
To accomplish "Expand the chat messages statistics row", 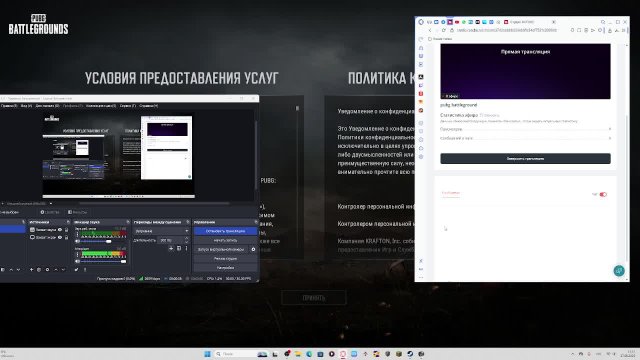I will tap(525, 138).
